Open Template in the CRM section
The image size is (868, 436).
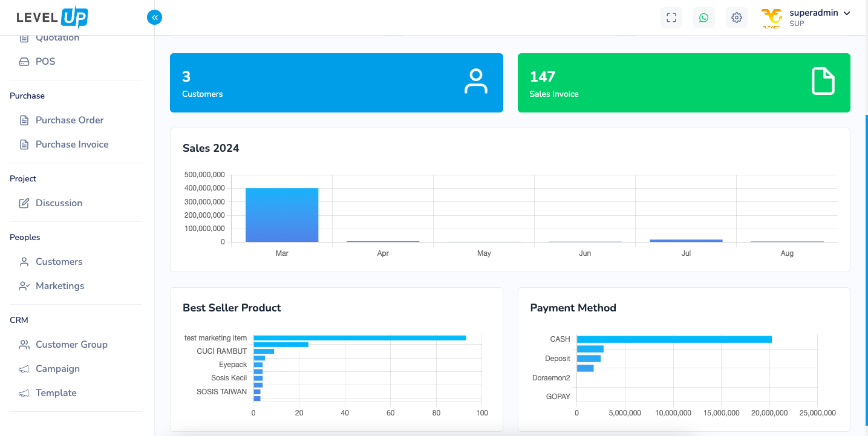click(x=56, y=393)
